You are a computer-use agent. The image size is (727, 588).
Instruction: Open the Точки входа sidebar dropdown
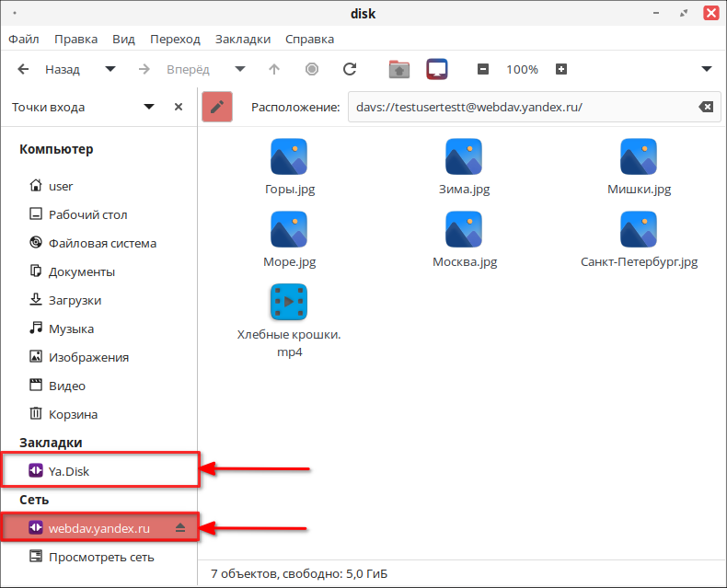[x=148, y=107]
